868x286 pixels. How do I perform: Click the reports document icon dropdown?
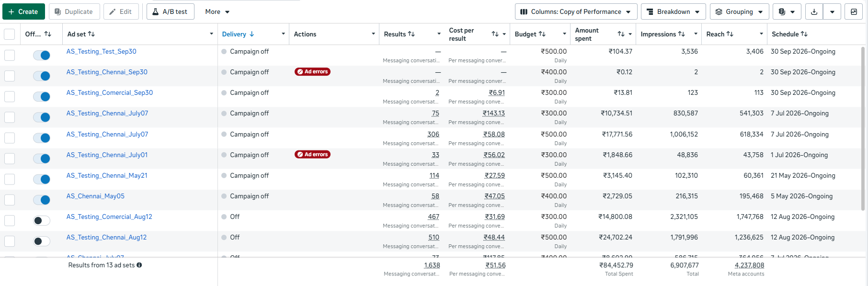click(x=787, y=11)
